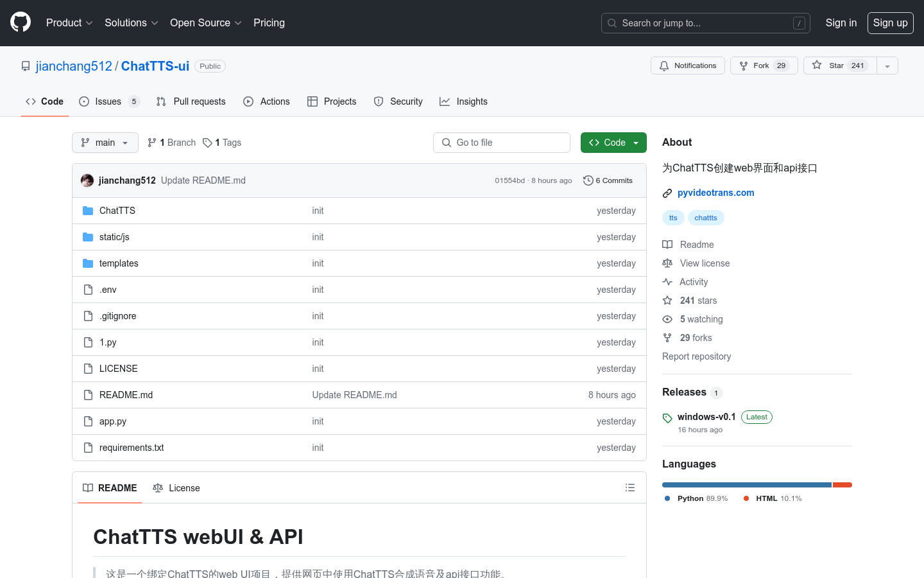
Task: Click the red HTML segment of language bar
Action: [x=843, y=485]
